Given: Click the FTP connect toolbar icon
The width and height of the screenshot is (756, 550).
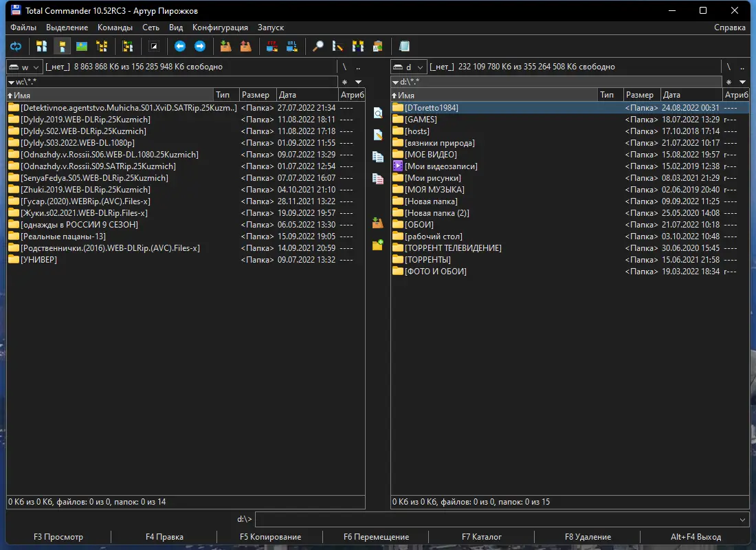Looking at the screenshot, I should pyautogui.click(x=272, y=46).
